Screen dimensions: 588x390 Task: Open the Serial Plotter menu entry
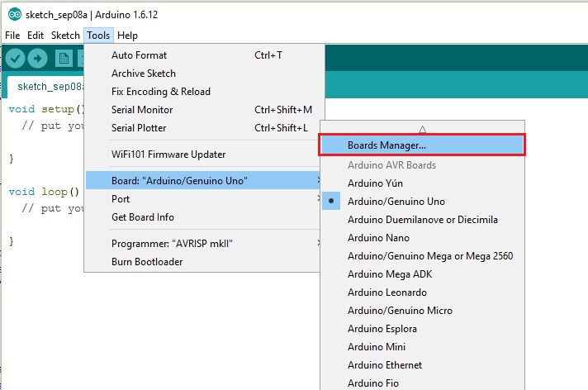point(202,128)
